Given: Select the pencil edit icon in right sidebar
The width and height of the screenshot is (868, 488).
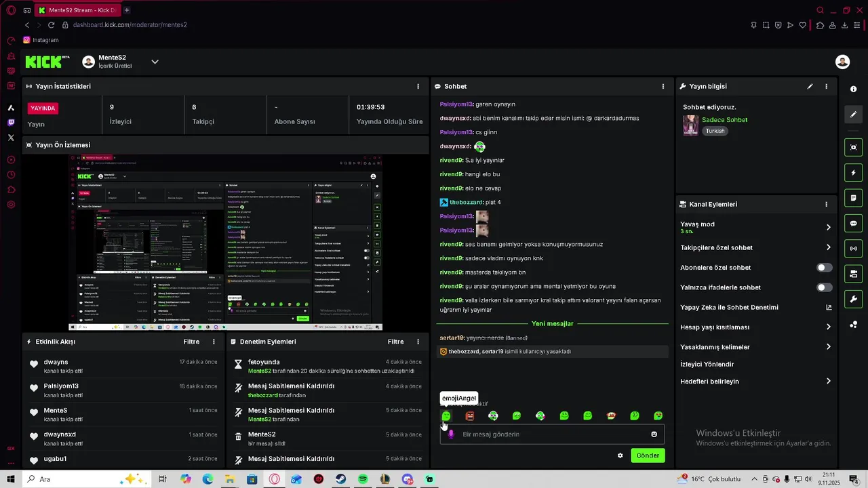Looking at the screenshot, I should point(853,115).
